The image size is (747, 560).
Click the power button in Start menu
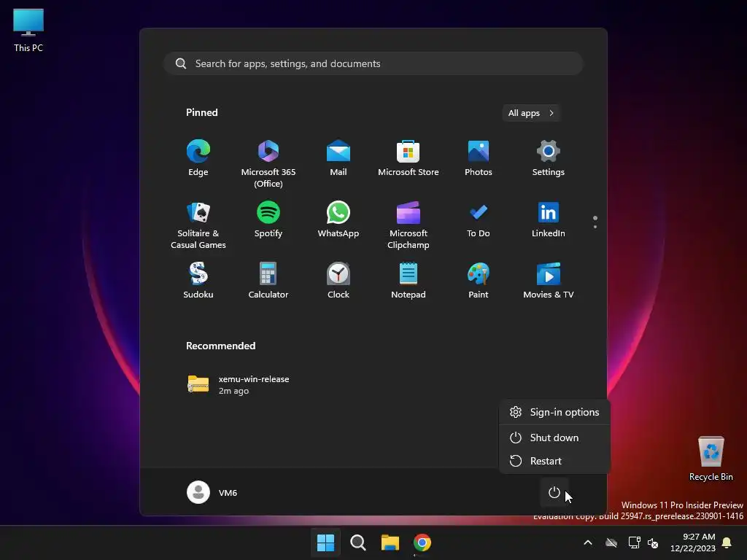point(554,492)
